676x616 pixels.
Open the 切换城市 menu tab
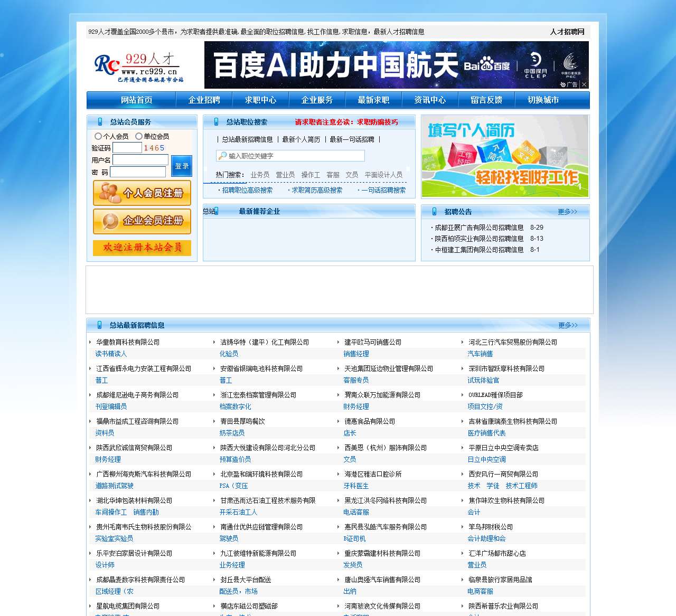point(543,100)
